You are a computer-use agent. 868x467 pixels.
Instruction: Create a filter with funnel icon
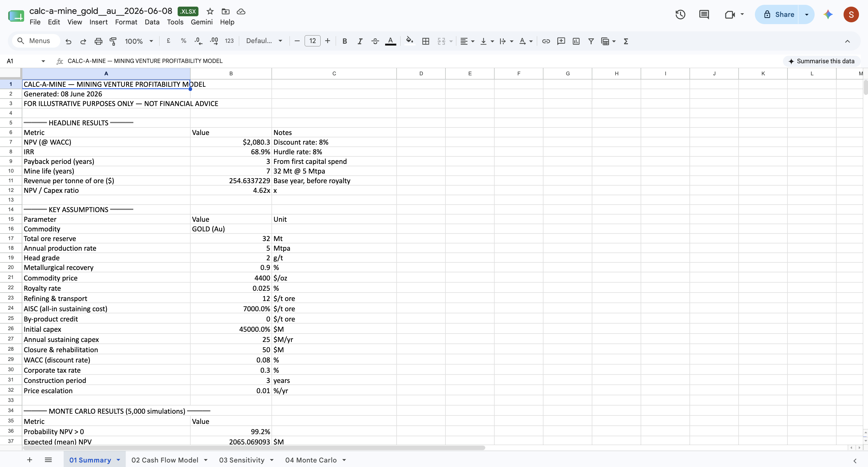(591, 41)
